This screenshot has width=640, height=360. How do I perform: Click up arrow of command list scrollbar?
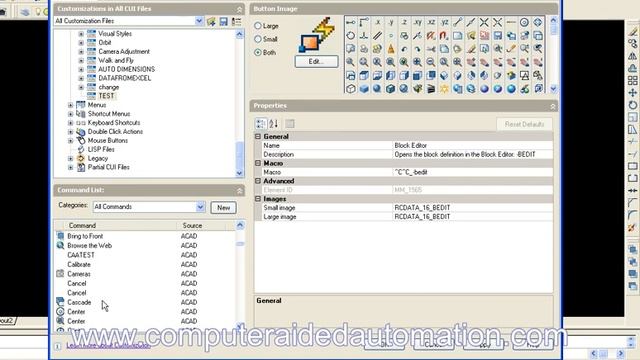(240, 225)
